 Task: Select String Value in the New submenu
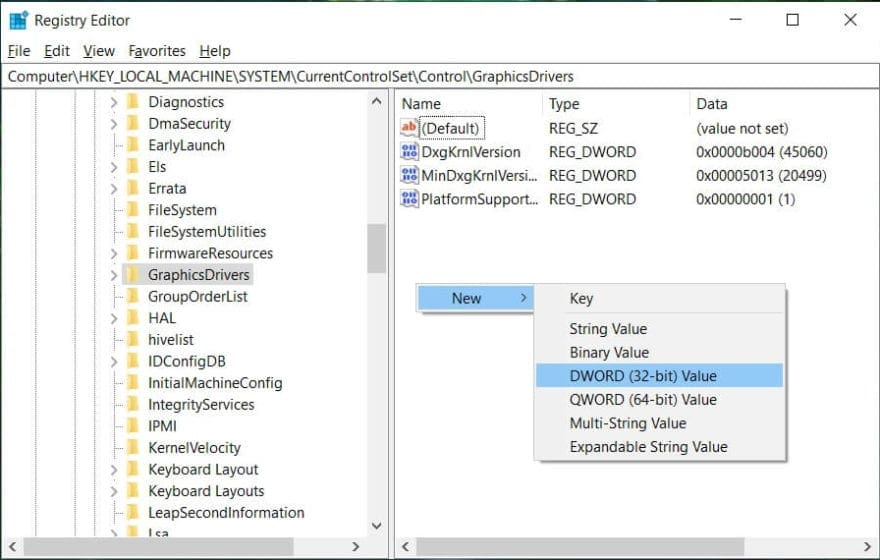(608, 329)
